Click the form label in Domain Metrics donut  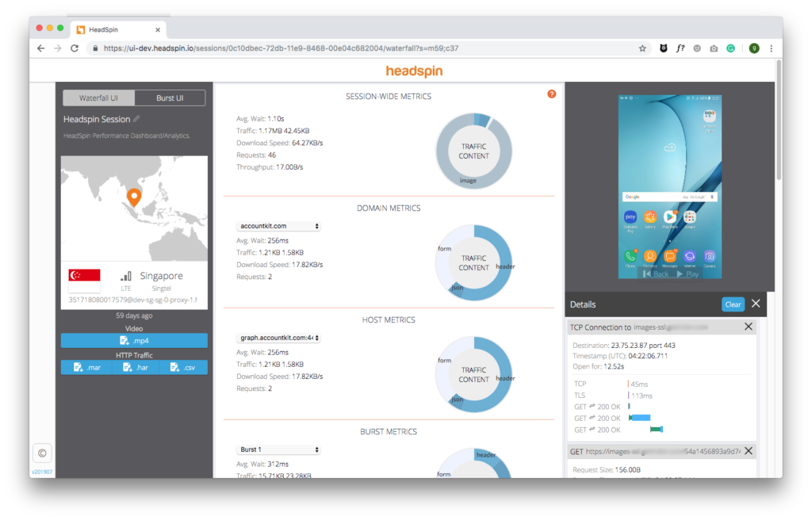(444, 249)
